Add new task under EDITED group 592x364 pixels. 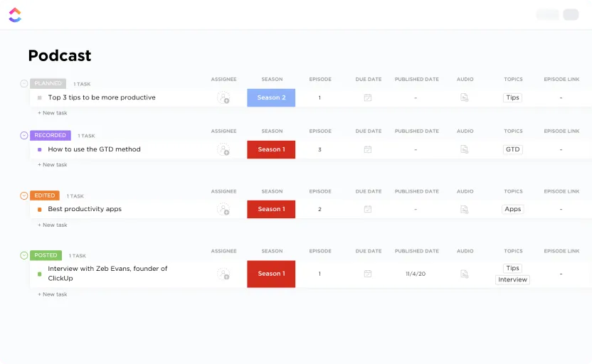53,225
